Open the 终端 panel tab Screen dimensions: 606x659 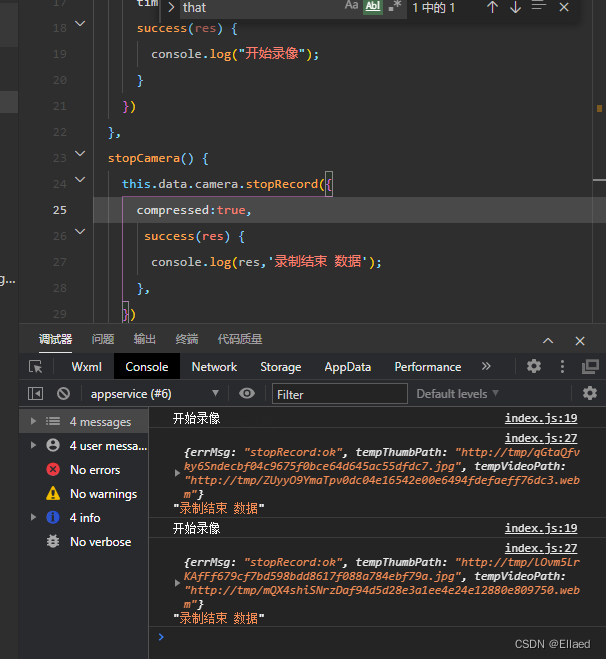point(187,339)
